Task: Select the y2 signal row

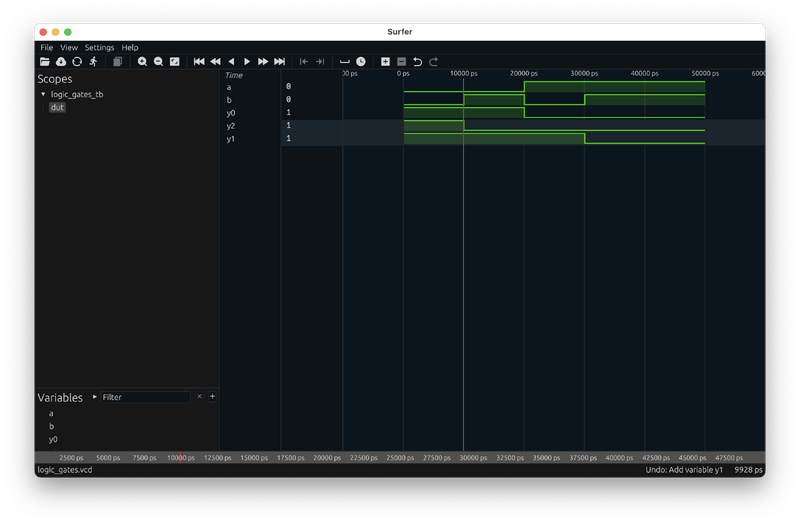Action: point(231,126)
